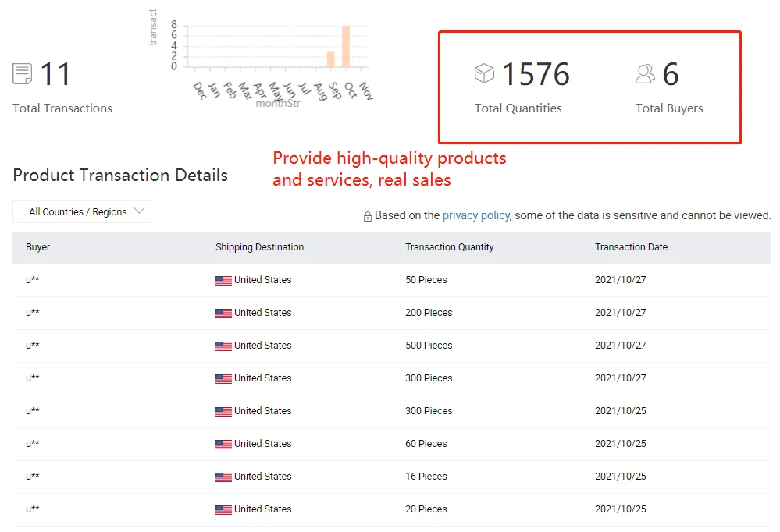Click the small September bar in chart
Screen dimensions: 780x532
coord(331,59)
